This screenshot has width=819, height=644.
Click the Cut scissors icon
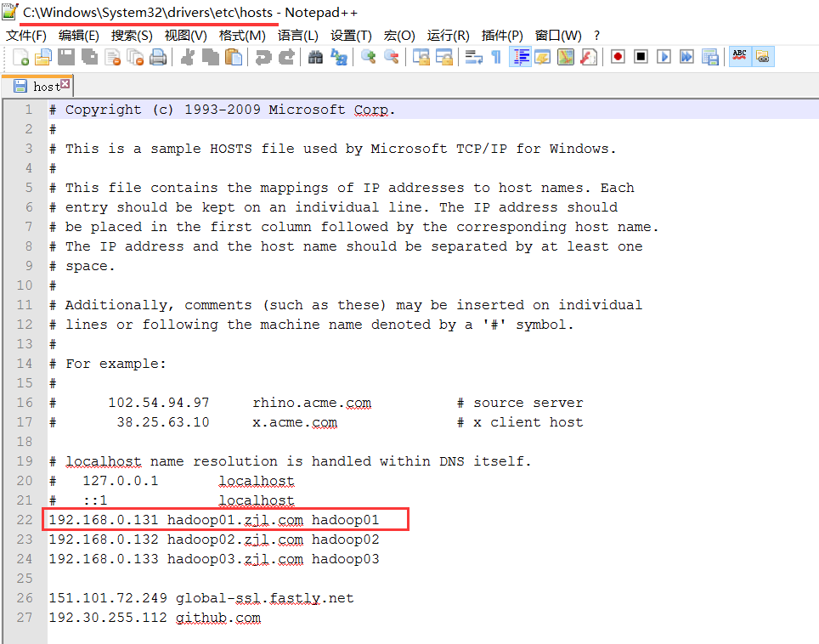click(188, 57)
